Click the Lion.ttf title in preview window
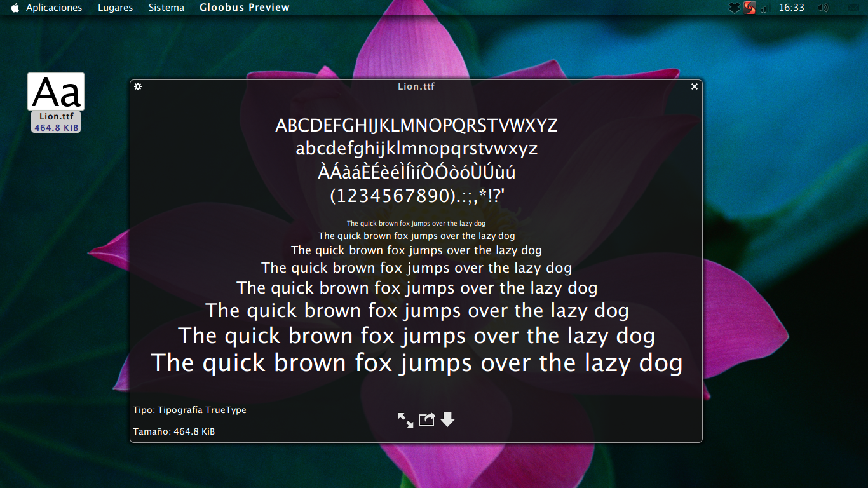The width and height of the screenshot is (868, 488). pos(416,86)
